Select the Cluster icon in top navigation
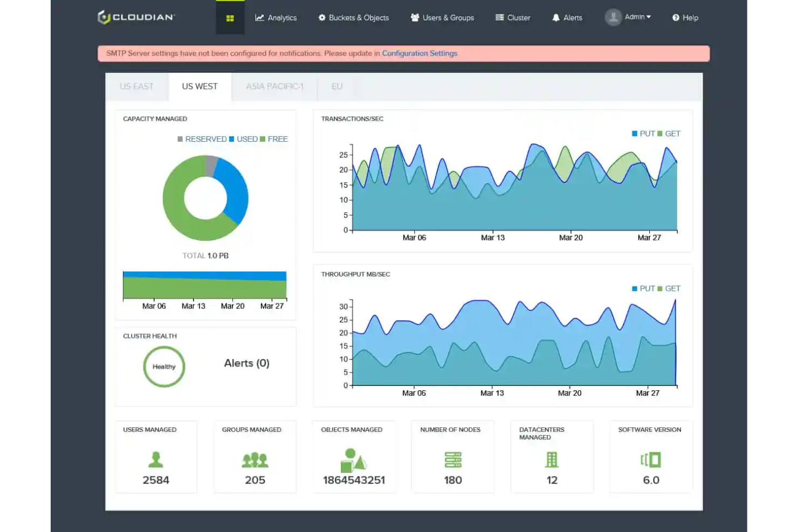Screen dimensions: 798x532 pos(498,17)
